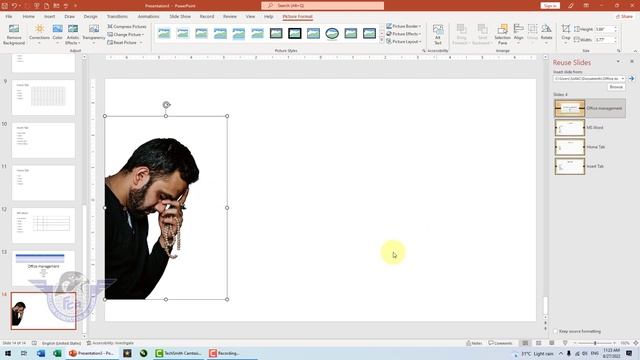Expand Change Picture dropdown
Viewport: 640px width, 360px height.
(x=143, y=34)
